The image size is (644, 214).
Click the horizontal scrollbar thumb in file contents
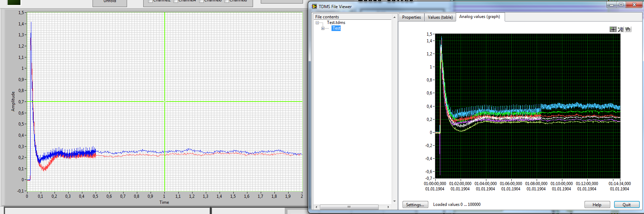coord(349,207)
